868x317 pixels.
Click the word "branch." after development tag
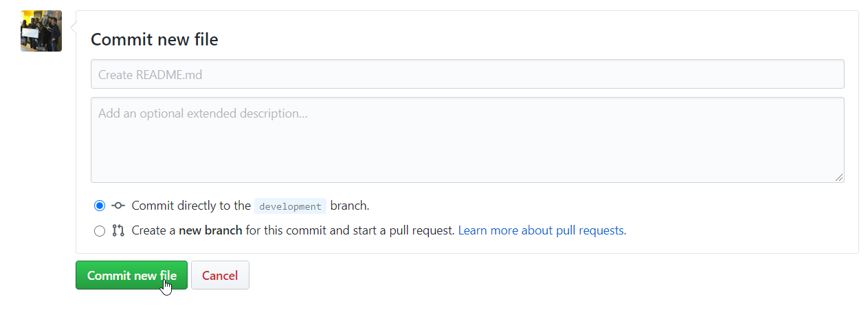tap(350, 206)
